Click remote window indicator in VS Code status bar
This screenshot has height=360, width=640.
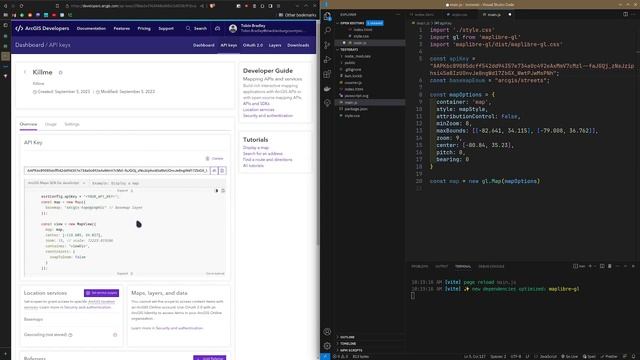pos(325,356)
